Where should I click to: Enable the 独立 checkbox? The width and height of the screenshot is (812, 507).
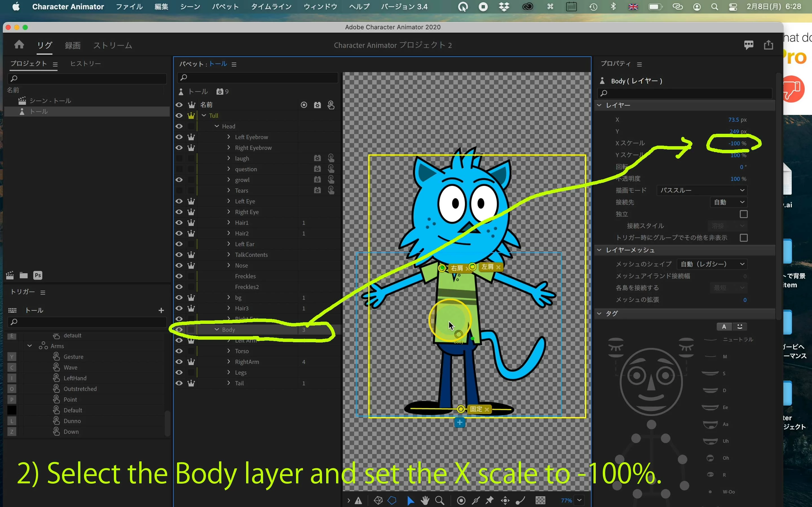click(x=743, y=214)
